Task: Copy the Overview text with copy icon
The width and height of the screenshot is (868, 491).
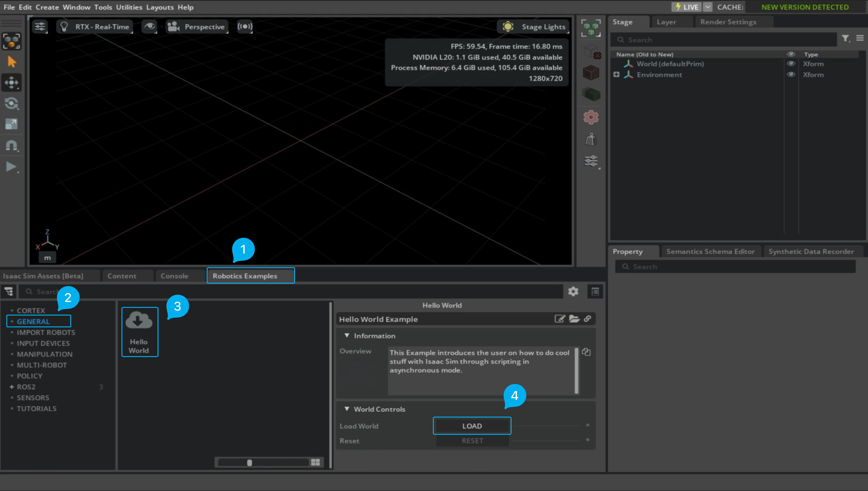Action: (x=586, y=352)
